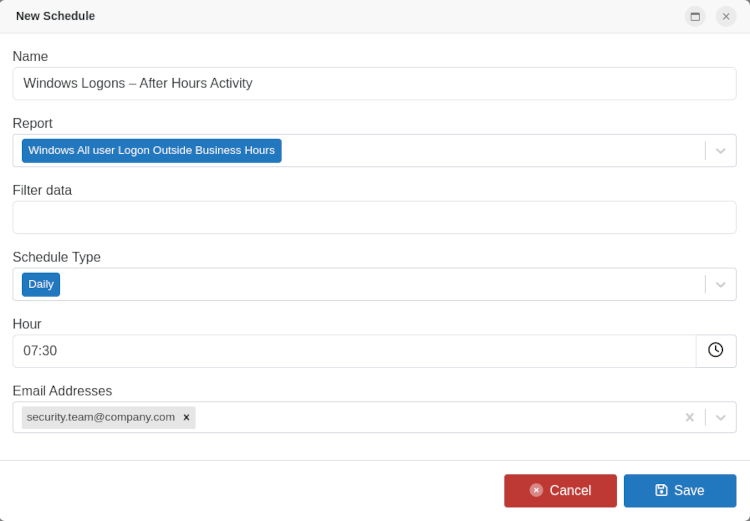Focus the empty Filter data field

tap(374, 218)
